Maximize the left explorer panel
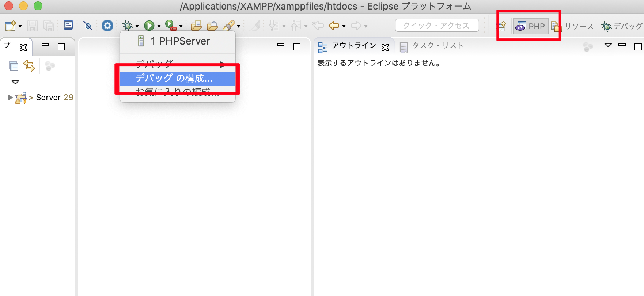This screenshot has height=296, width=644. (x=61, y=46)
